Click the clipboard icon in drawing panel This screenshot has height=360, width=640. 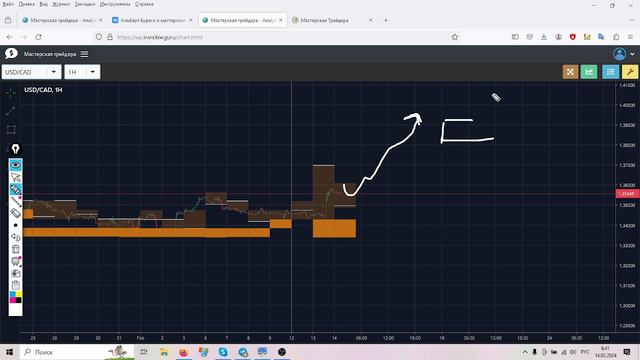coord(16,285)
